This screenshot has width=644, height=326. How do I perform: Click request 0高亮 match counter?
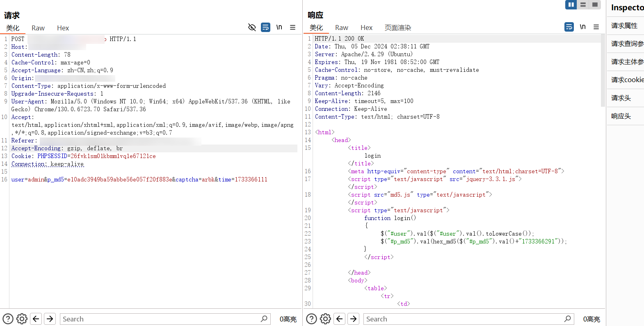tap(288, 319)
